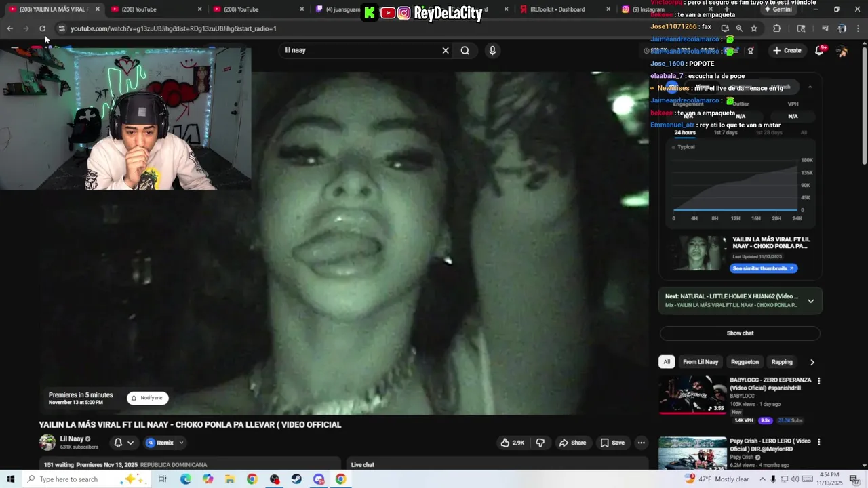Click the 'Live chat' section heading

click(x=363, y=465)
